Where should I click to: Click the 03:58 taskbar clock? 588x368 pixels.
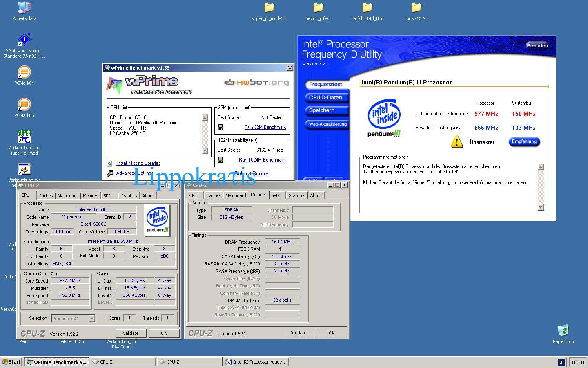point(578,362)
